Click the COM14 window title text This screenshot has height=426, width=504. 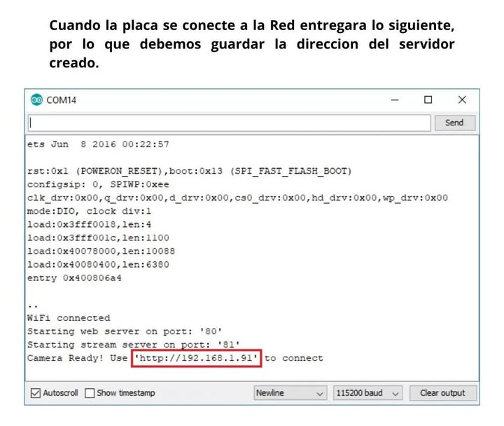click(62, 100)
